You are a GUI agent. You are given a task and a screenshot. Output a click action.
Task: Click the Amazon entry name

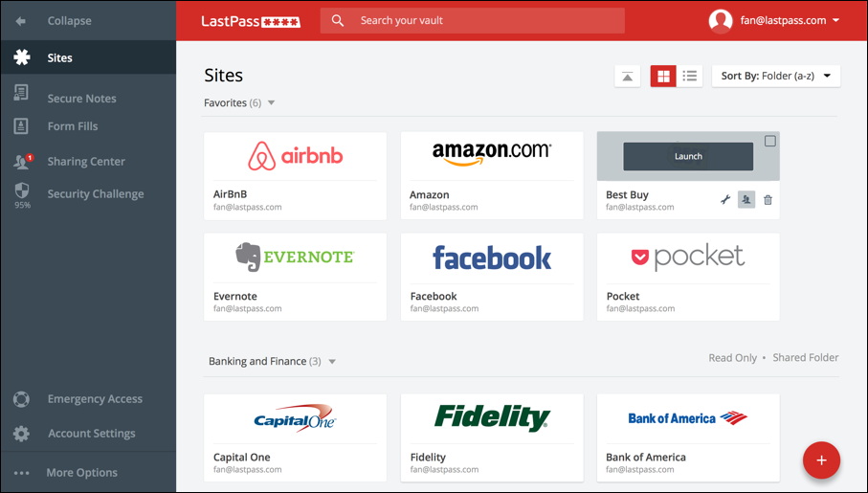tap(430, 195)
